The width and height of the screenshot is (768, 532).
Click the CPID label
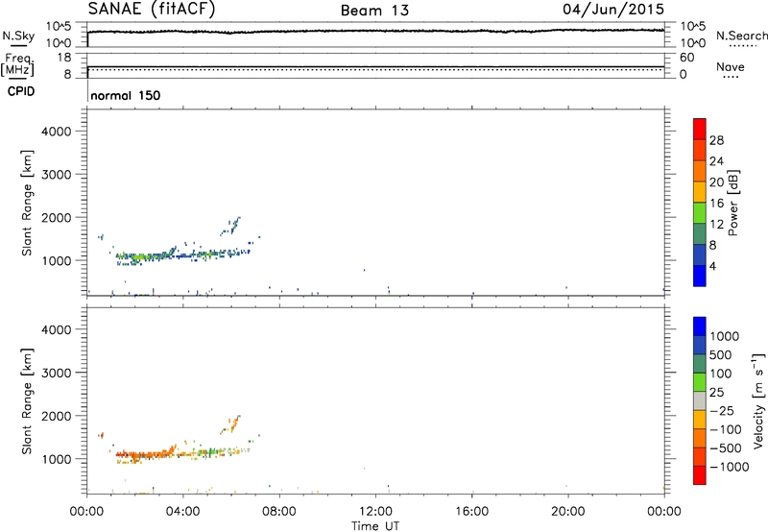point(21,91)
